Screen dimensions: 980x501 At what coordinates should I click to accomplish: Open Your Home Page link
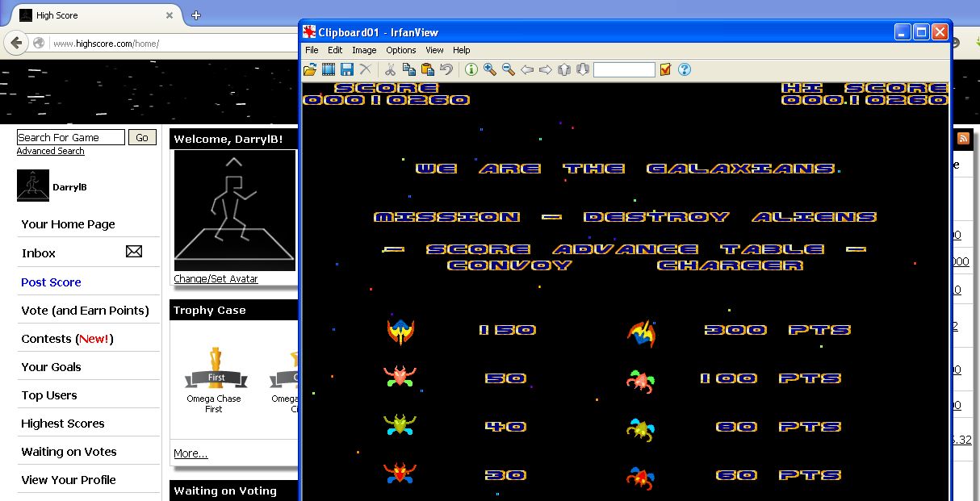pyautogui.click(x=68, y=224)
